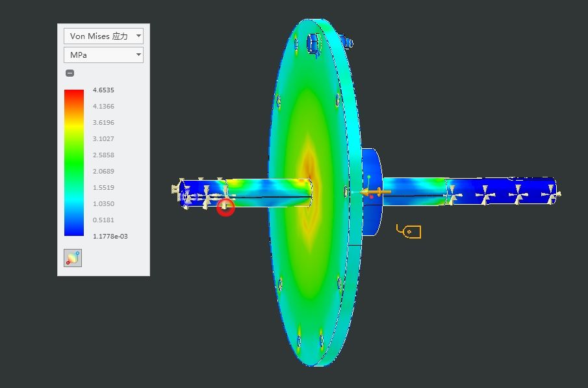Select the 3.1027 legend label
Viewport: 588px width, 388px height.
coord(103,139)
